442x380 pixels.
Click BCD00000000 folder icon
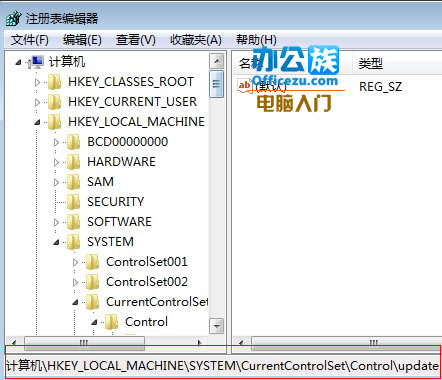(x=73, y=142)
